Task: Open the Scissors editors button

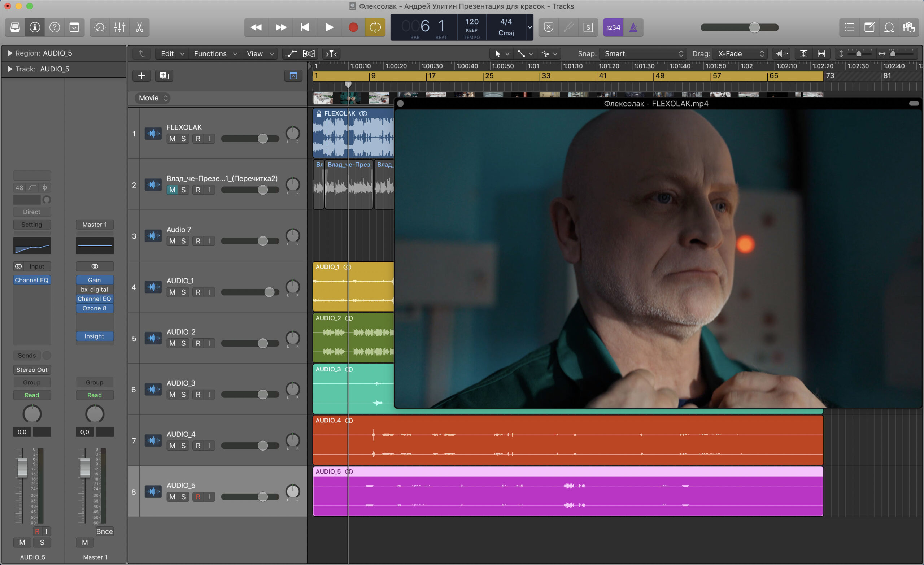Action: pos(139,27)
